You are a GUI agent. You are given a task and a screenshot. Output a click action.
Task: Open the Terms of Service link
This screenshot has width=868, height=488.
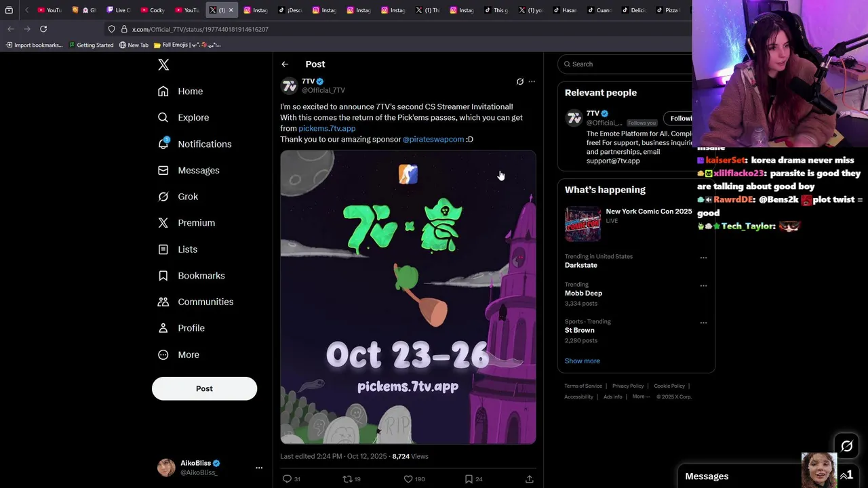tap(583, 386)
